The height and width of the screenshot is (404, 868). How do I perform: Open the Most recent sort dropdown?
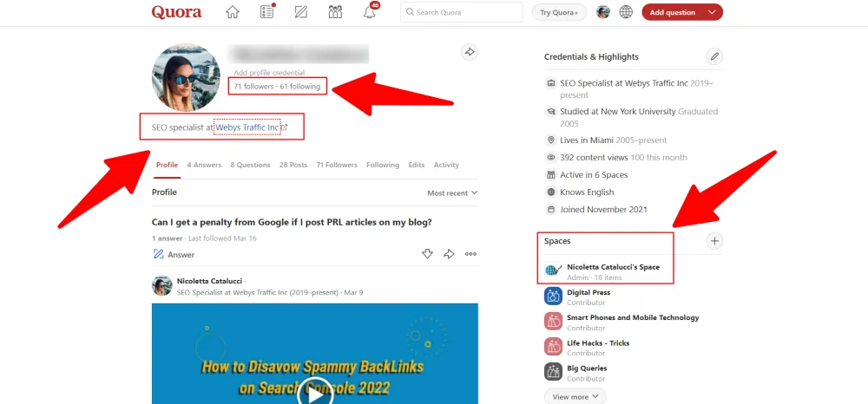(452, 193)
